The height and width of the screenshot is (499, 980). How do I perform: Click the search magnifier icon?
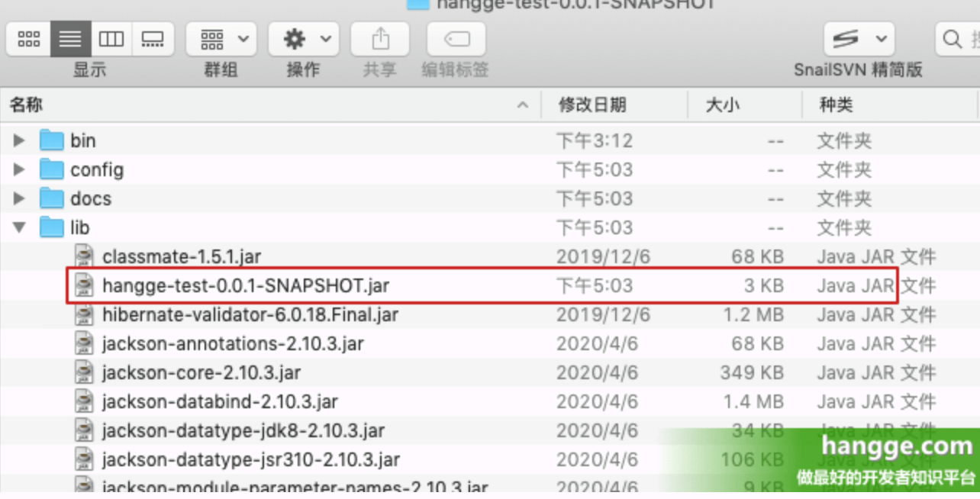[x=949, y=39]
